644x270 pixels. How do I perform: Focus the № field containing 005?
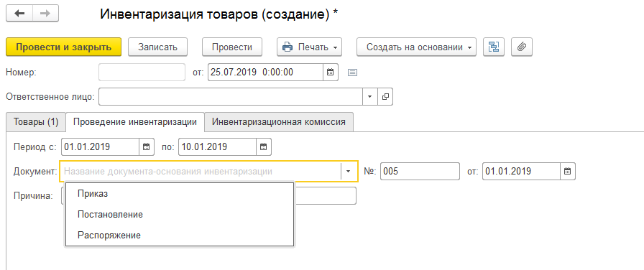click(x=420, y=171)
